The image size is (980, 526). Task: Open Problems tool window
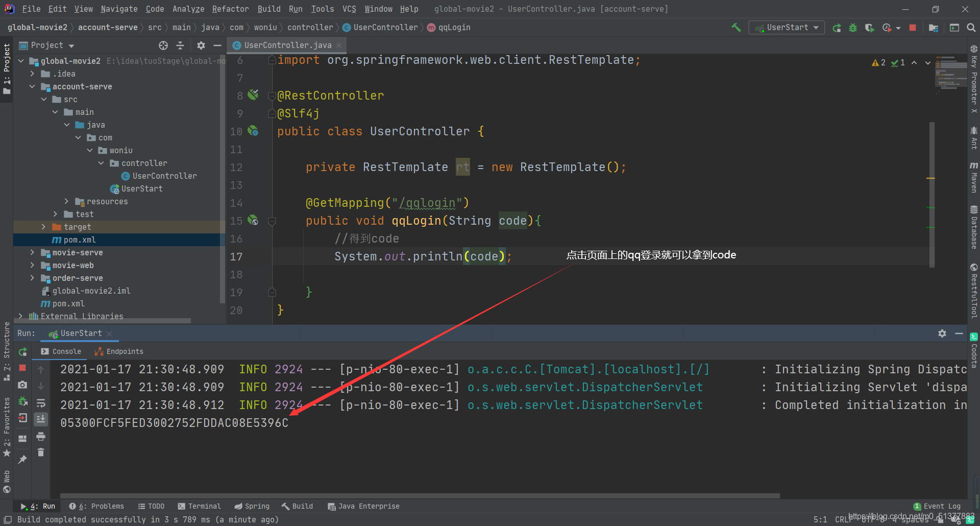coord(97,506)
